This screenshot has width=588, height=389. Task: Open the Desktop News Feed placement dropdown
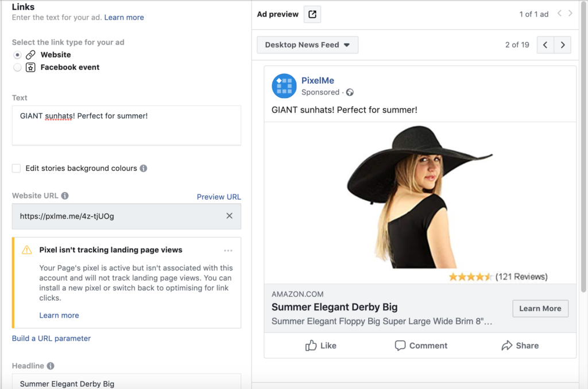(x=307, y=45)
